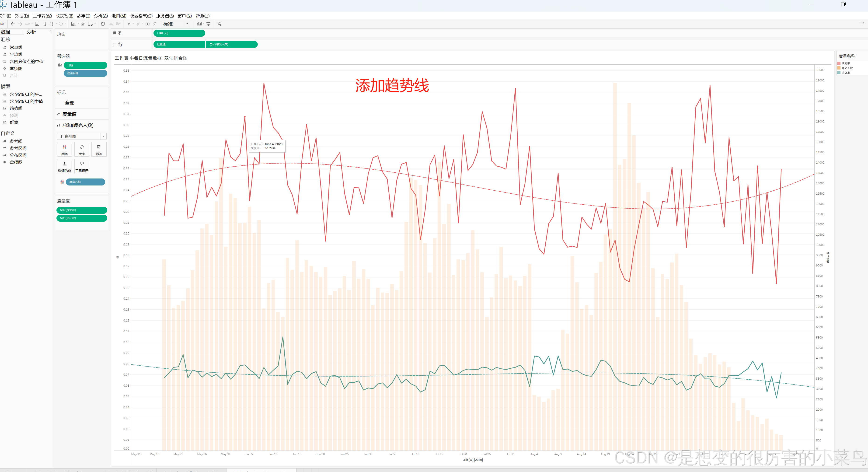
Task: Click the presentation mode icon
Action: 209,24
